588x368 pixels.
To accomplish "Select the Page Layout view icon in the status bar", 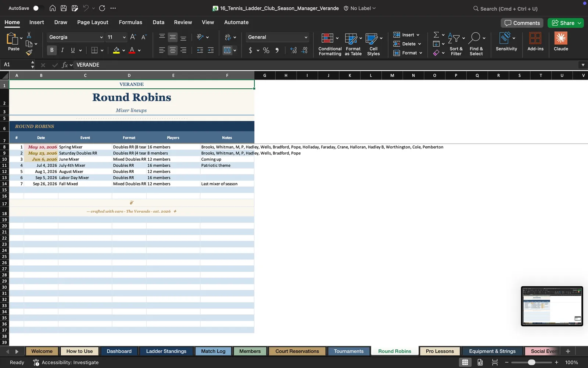I will coord(480,362).
